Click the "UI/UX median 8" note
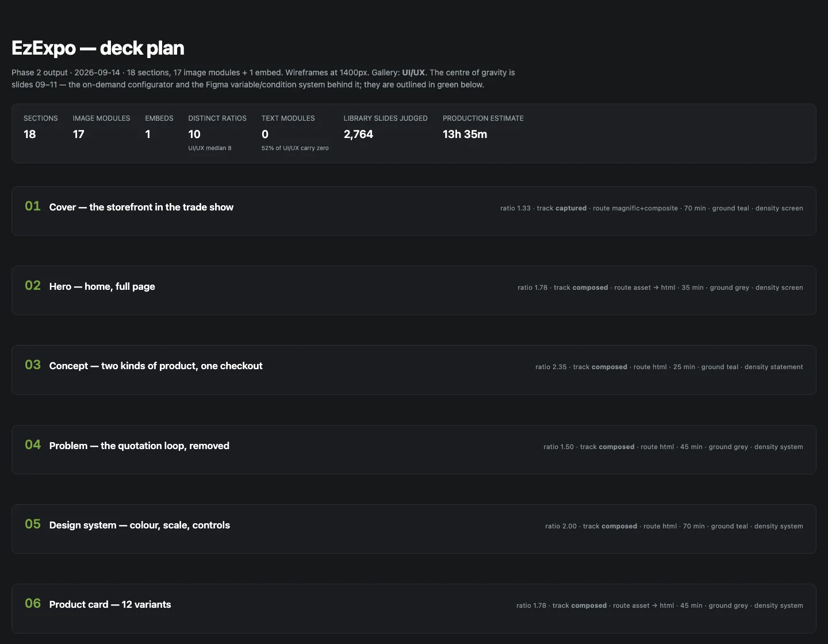The image size is (828, 644). click(210, 148)
